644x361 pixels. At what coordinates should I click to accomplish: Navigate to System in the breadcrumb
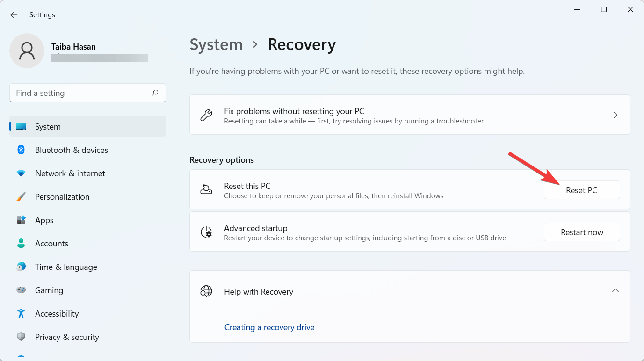coord(216,45)
